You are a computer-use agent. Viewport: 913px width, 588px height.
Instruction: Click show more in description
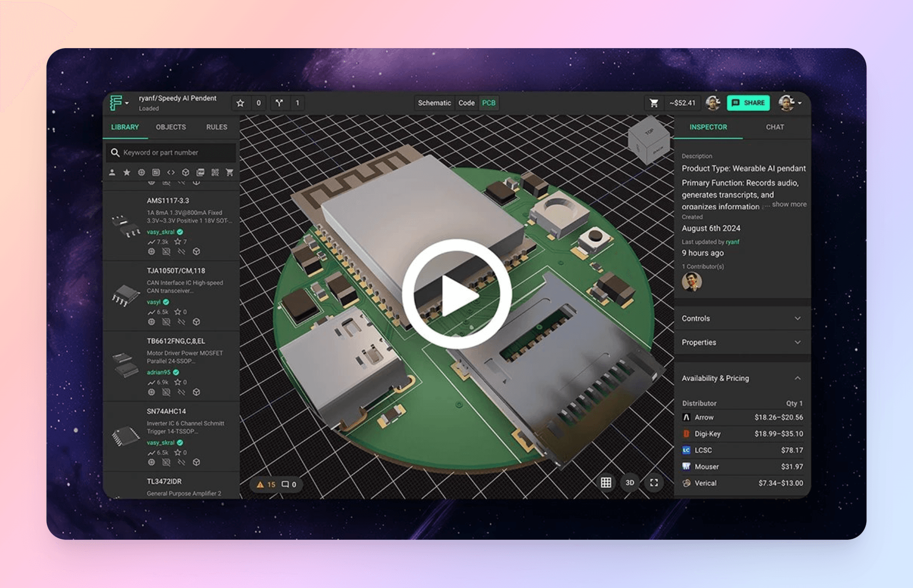(x=789, y=204)
